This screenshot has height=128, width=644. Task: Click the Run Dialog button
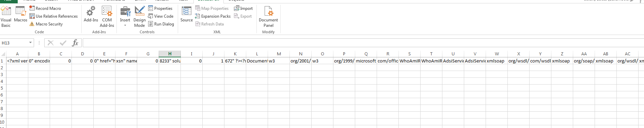[x=161, y=24]
